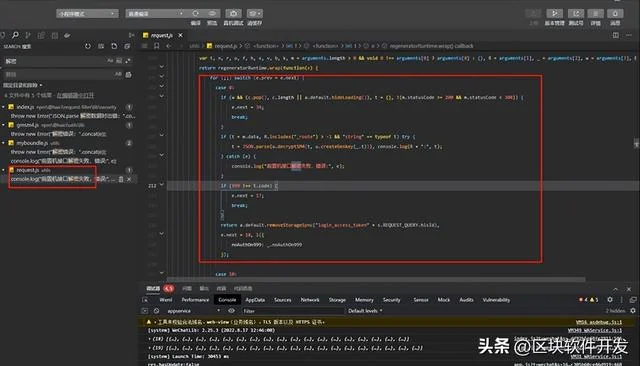Open the Memory tab

pyautogui.click(x=364, y=300)
